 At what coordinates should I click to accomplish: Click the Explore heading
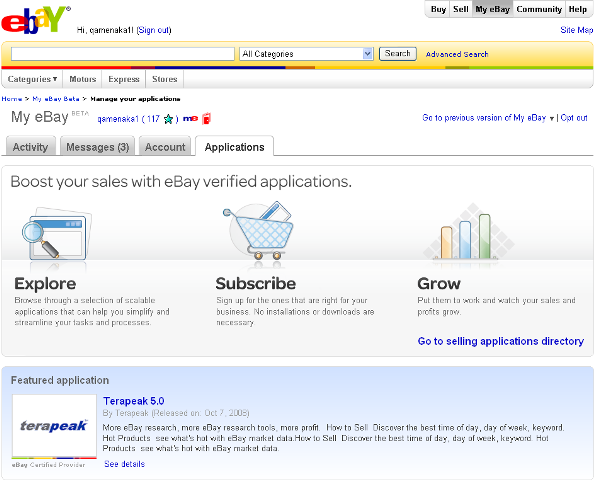pos(45,284)
